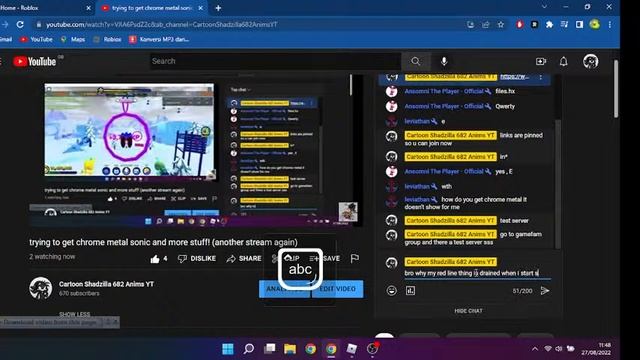Reload the page in Chrome

[x=20, y=24]
